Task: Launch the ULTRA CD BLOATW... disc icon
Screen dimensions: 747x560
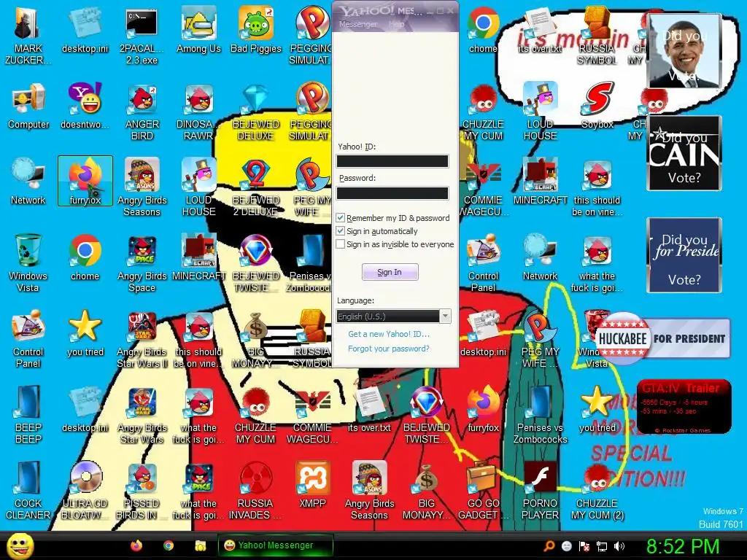Action: point(85,491)
